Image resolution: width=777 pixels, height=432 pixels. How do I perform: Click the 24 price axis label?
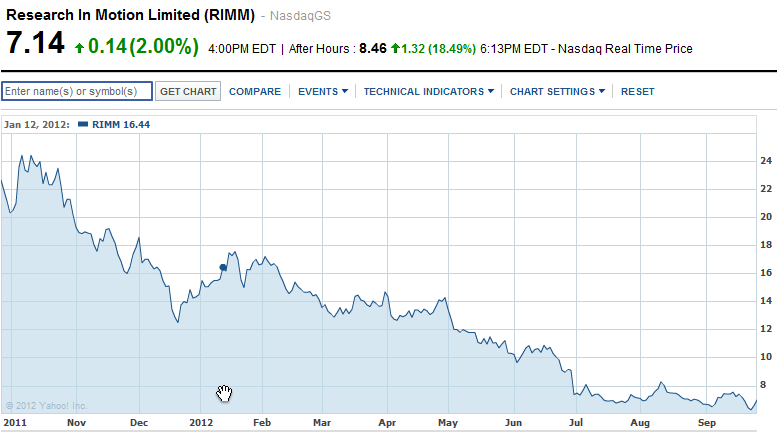tap(766, 161)
